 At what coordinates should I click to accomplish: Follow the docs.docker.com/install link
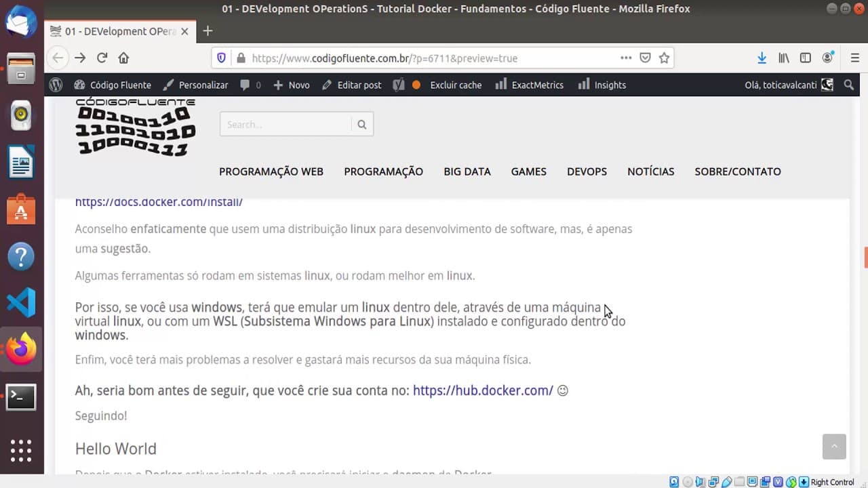(159, 203)
